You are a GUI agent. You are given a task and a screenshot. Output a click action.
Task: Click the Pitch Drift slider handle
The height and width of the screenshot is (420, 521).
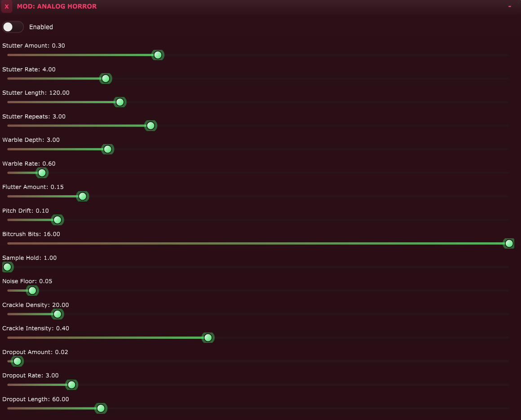click(x=57, y=220)
